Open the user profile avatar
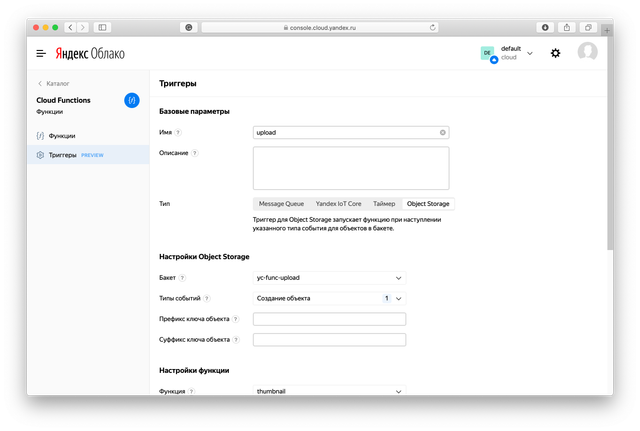640x431 pixels. click(x=587, y=52)
